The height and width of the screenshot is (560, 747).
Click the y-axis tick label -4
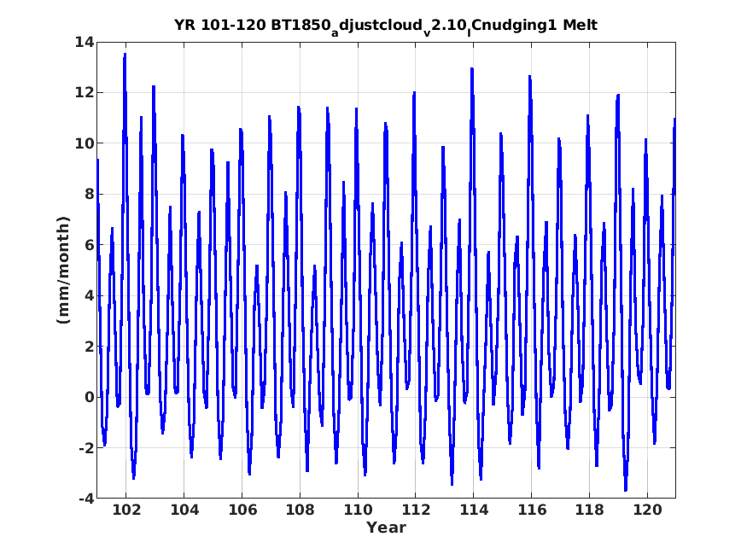pyautogui.click(x=87, y=499)
